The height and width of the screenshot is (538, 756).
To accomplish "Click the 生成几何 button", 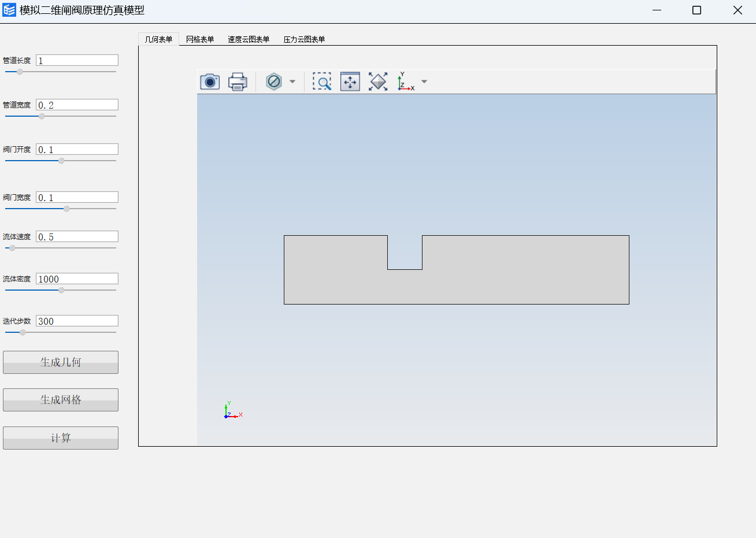I will tap(61, 362).
